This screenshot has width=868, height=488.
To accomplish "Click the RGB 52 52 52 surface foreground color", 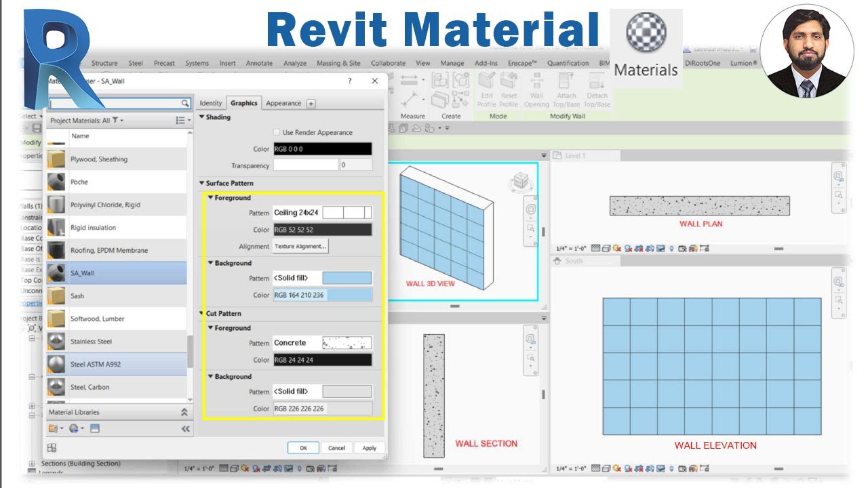I will click(x=322, y=230).
